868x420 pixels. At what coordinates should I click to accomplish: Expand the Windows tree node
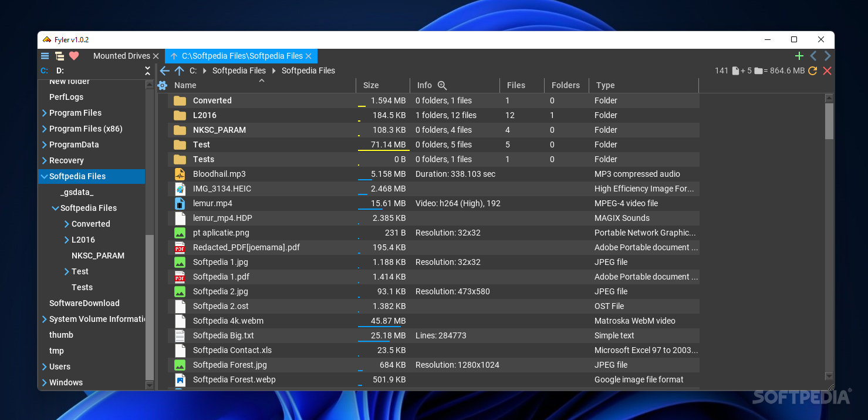point(44,382)
